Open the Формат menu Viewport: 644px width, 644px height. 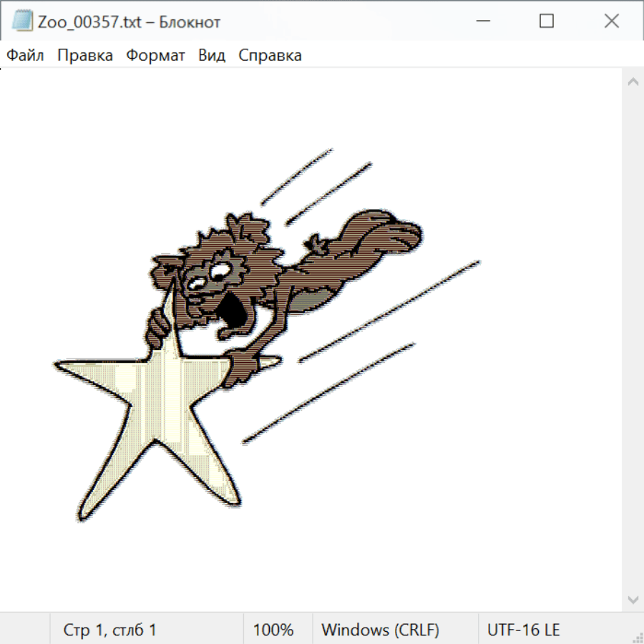(155, 56)
